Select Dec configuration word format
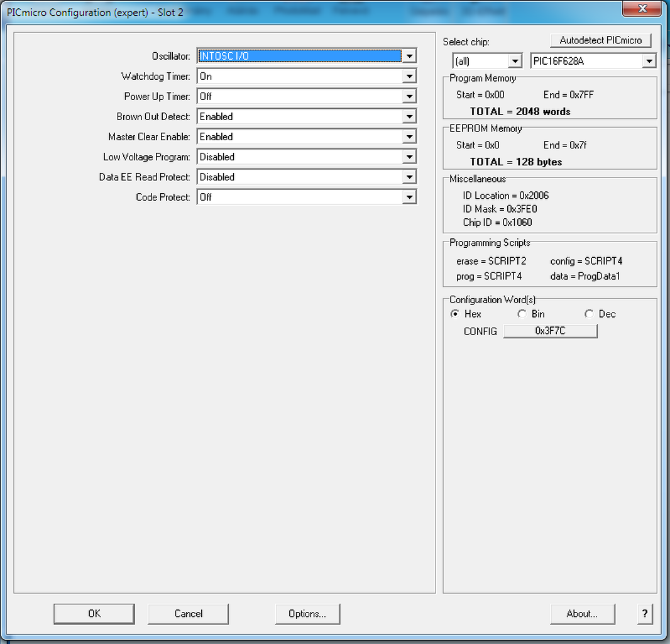Viewport: 670px width, 644px height. pos(600,314)
